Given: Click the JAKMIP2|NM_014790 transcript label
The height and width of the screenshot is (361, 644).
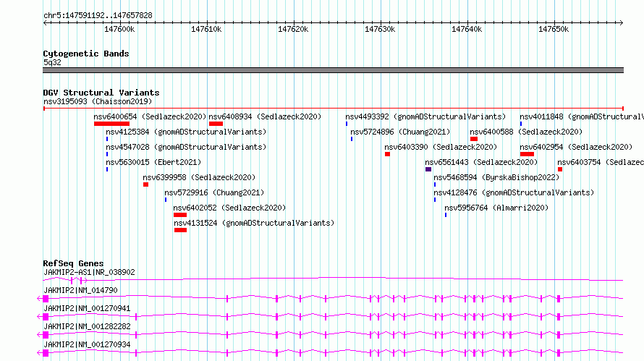Looking at the screenshot, I should pyautogui.click(x=80, y=290).
